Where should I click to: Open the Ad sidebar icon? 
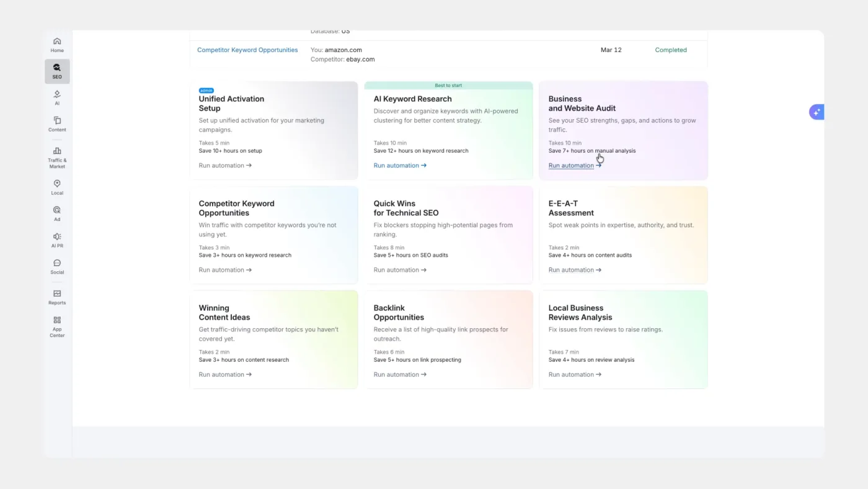(x=57, y=213)
